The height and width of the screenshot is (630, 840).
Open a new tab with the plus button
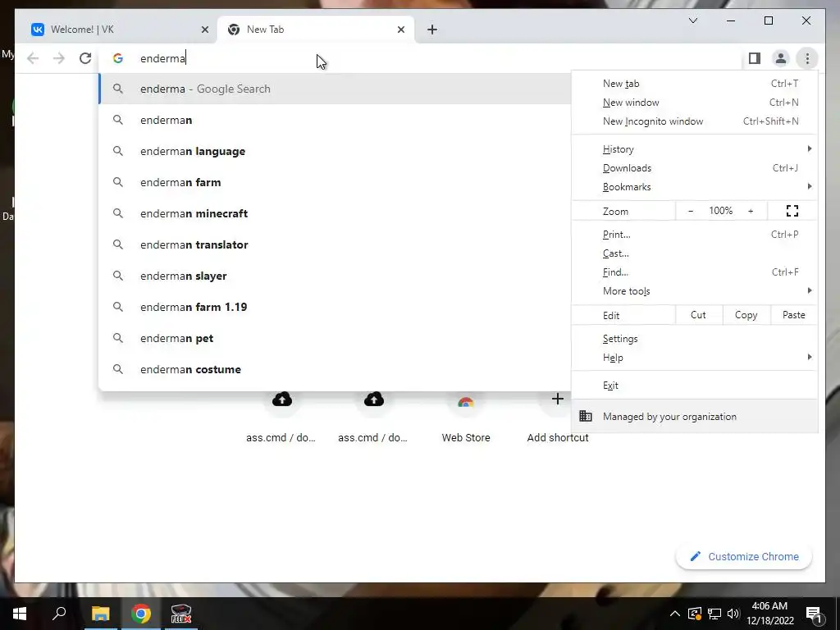click(x=432, y=30)
